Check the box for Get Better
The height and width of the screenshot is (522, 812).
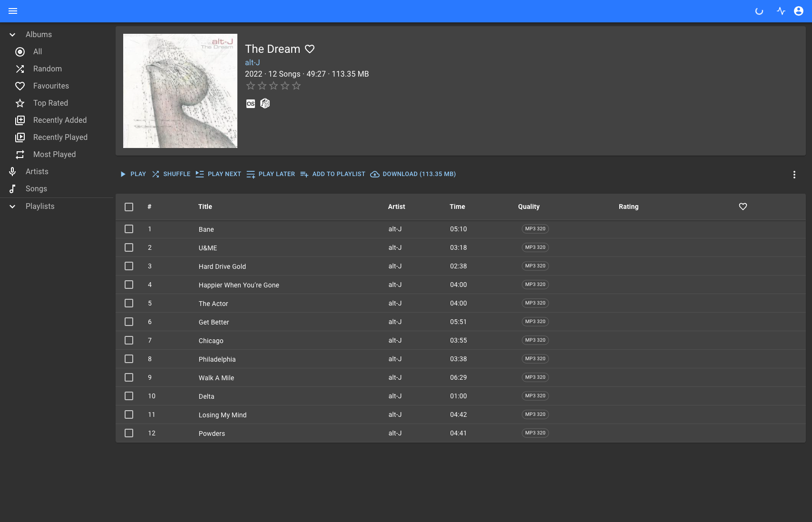[x=129, y=322]
